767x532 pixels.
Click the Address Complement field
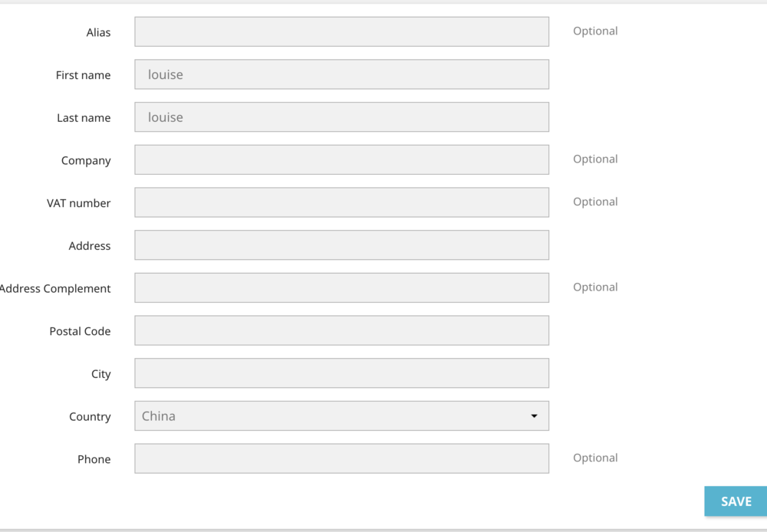[x=341, y=287]
